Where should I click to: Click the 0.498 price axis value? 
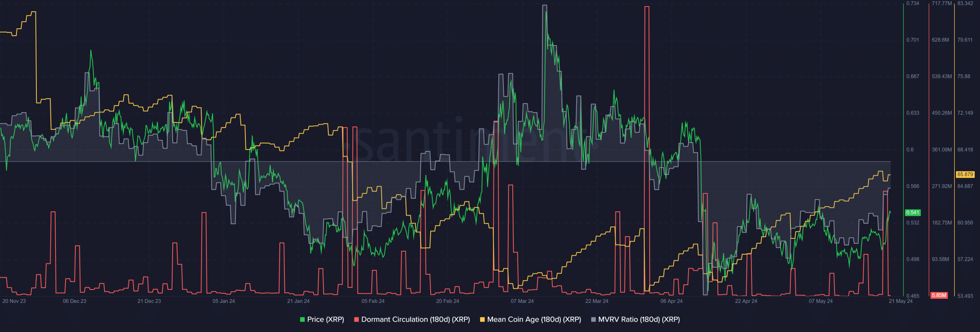(x=913, y=259)
